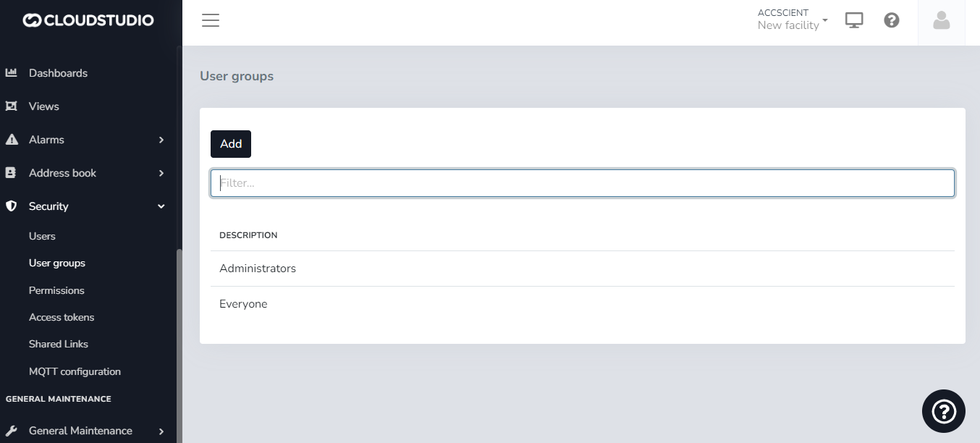
Task: Expand the Address book chevron
Action: click(x=161, y=173)
